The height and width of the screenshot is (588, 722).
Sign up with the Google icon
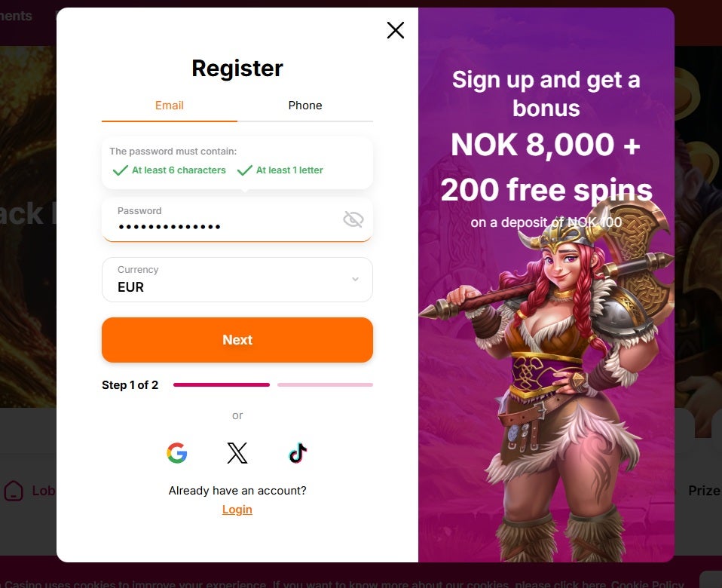tap(177, 453)
